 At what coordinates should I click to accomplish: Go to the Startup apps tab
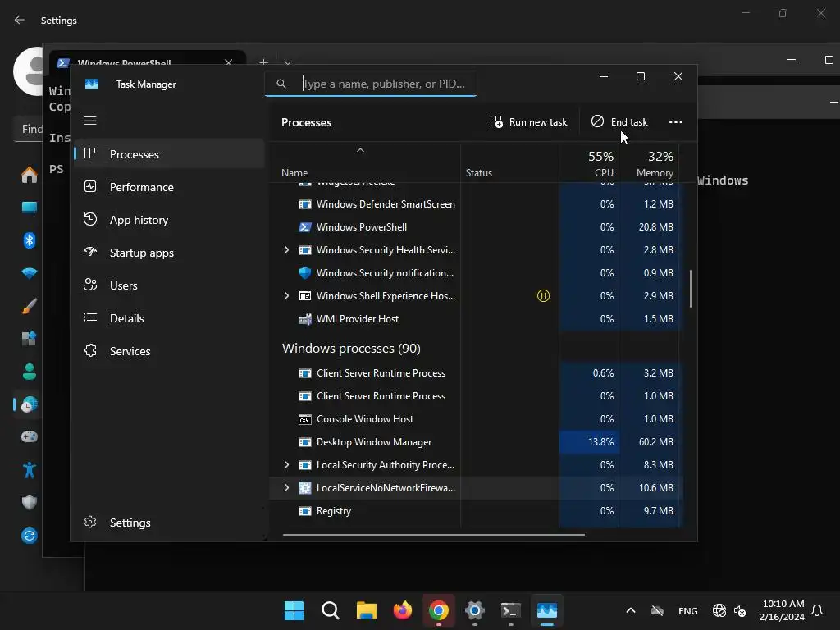(x=169, y=253)
